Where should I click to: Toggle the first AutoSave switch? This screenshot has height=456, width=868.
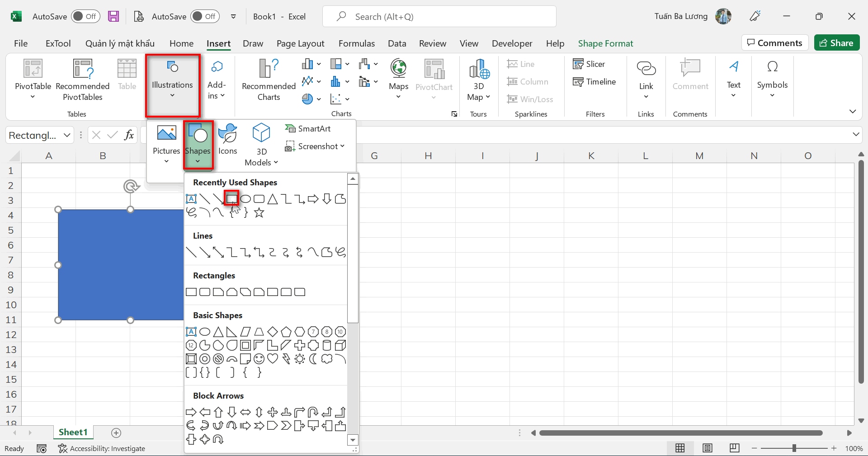click(x=86, y=17)
